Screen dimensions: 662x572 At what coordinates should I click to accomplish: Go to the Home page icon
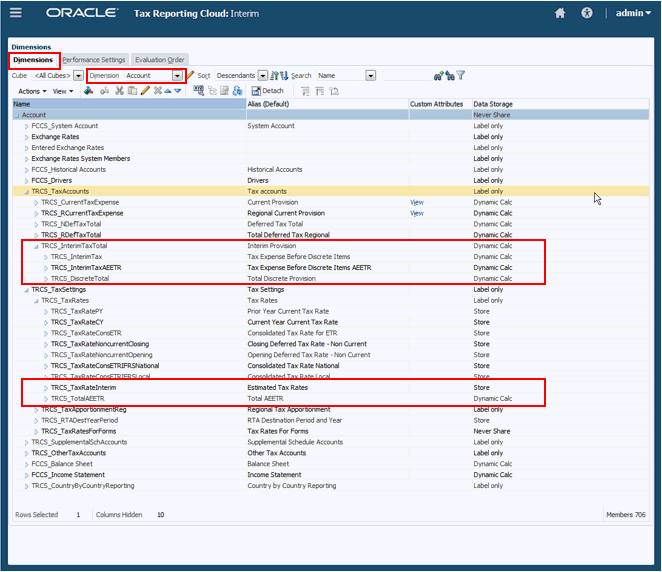pyautogui.click(x=560, y=13)
